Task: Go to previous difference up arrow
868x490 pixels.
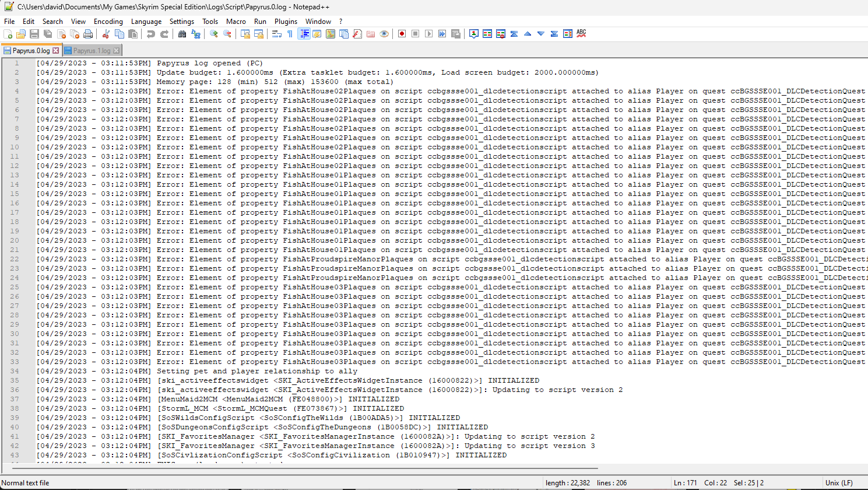Action: tap(528, 34)
